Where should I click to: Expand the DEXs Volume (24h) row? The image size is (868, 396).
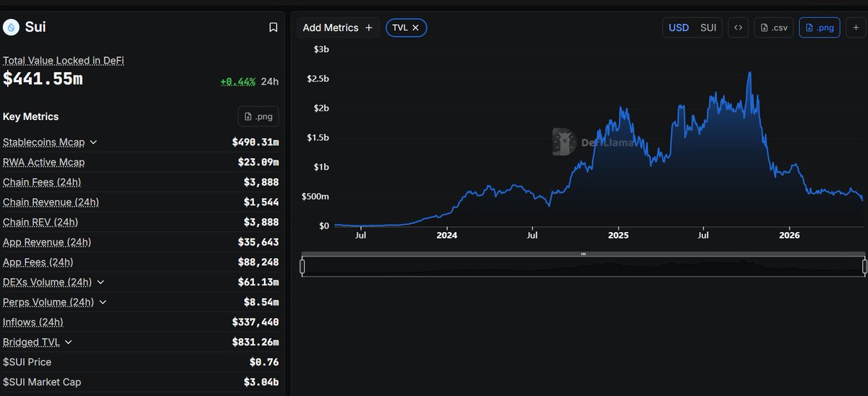coord(101,282)
